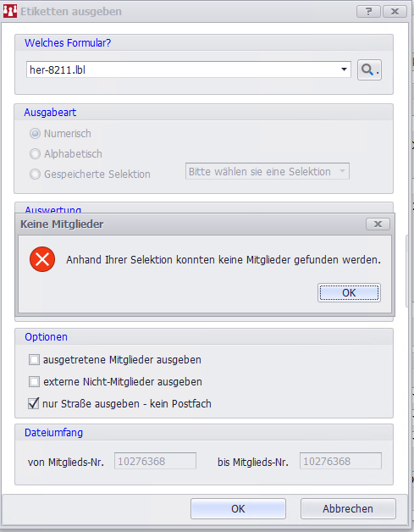414x532 pixels.
Task: Select Gespeicherte Selektion radio button
Action: [35, 175]
